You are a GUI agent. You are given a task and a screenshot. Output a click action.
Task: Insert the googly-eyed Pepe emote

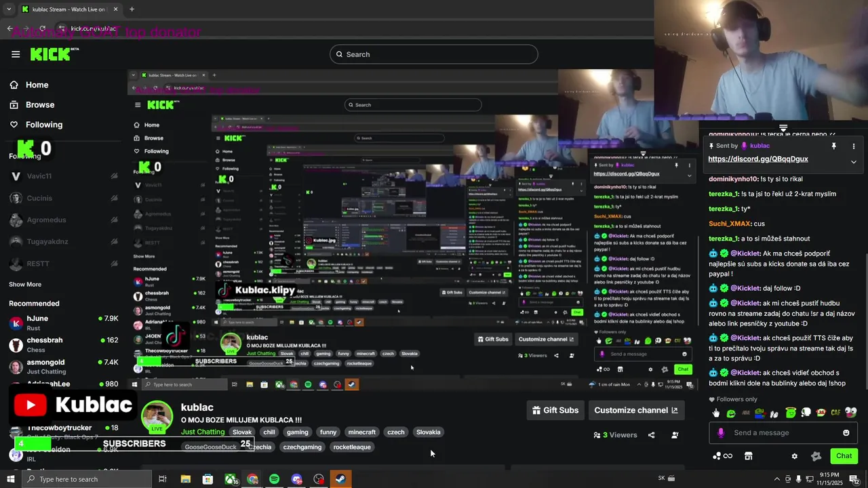(851, 413)
